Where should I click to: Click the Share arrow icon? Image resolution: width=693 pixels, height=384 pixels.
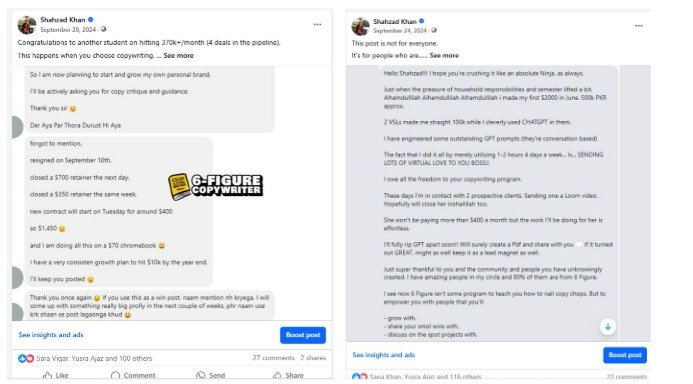click(x=277, y=375)
